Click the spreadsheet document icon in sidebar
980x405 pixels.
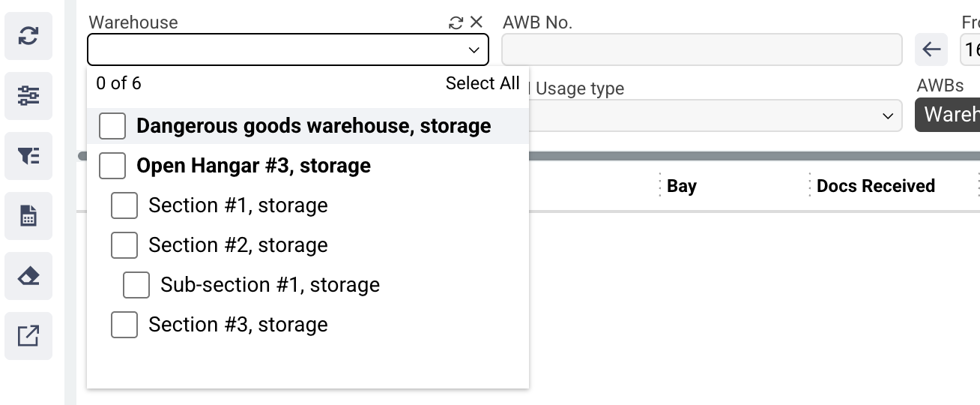tap(28, 216)
